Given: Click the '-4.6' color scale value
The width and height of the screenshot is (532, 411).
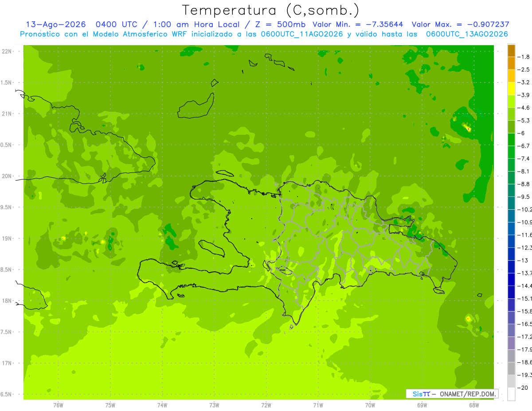Looking at the screenshot, I should pos(524,108).
